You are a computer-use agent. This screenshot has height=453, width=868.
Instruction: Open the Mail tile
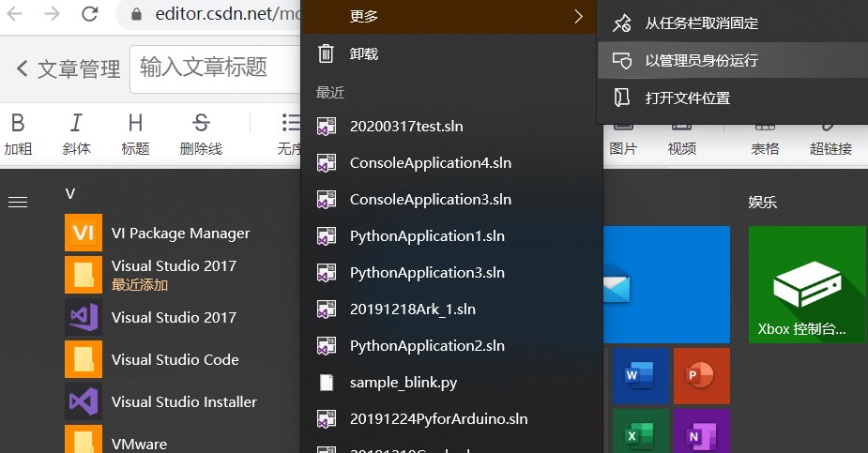tap(666, 284)
